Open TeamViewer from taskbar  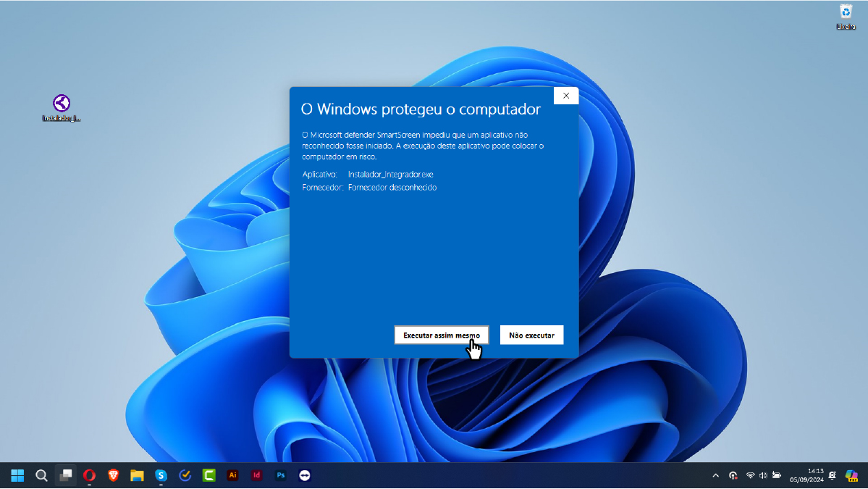[305, 475]
